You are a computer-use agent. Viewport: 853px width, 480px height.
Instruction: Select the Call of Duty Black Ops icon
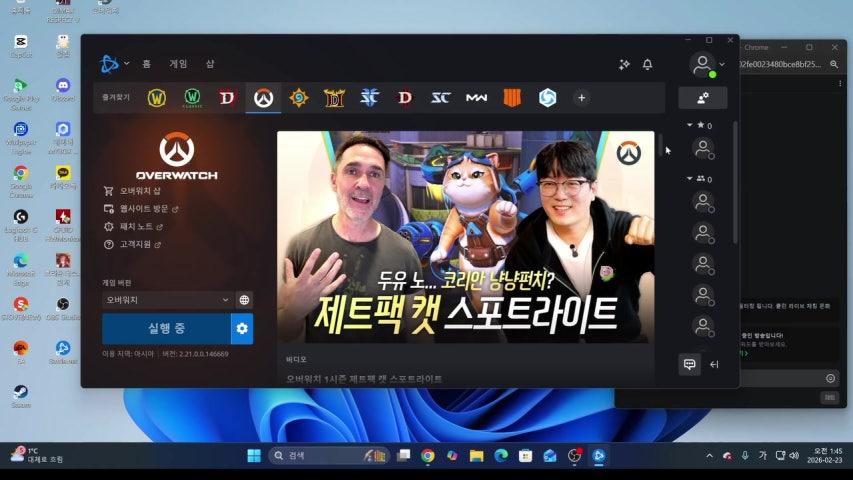click(512, 98)
